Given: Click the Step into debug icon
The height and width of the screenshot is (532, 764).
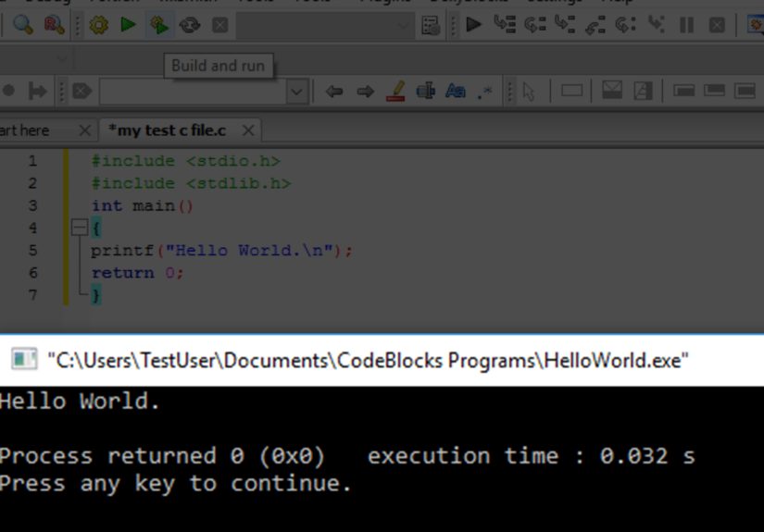Looking at the screenshot, I should click(565, 24).
